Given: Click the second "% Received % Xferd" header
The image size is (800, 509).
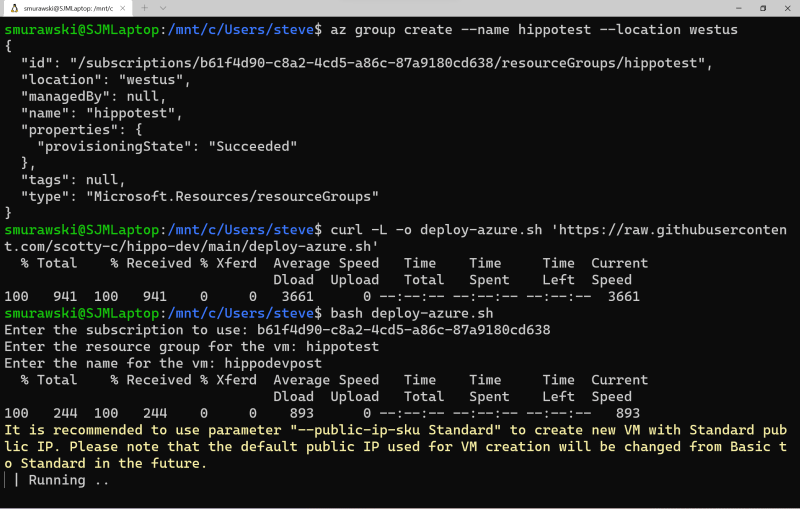Looking at the screenshot, I should (183, 380).
